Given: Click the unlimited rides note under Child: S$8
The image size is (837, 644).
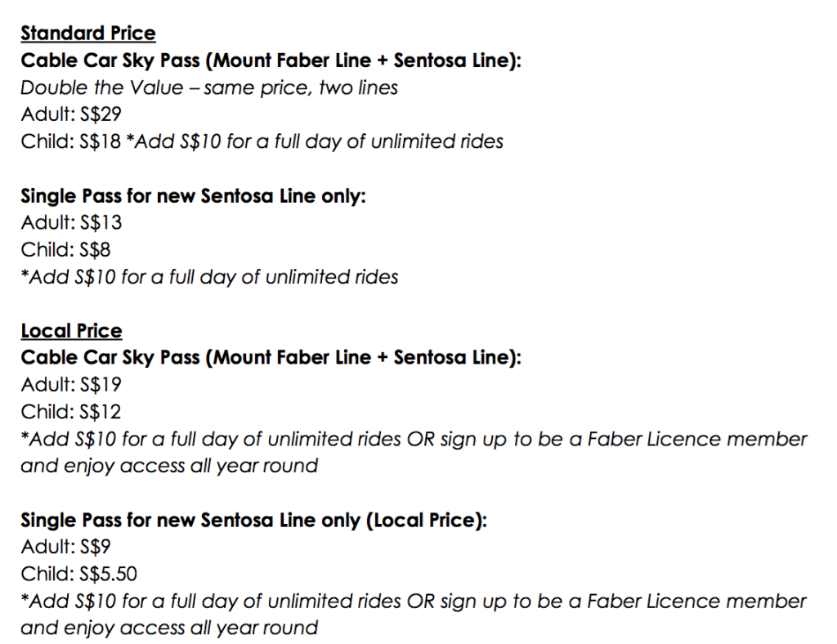Looking at the screenshot, I should coord(209,277).
